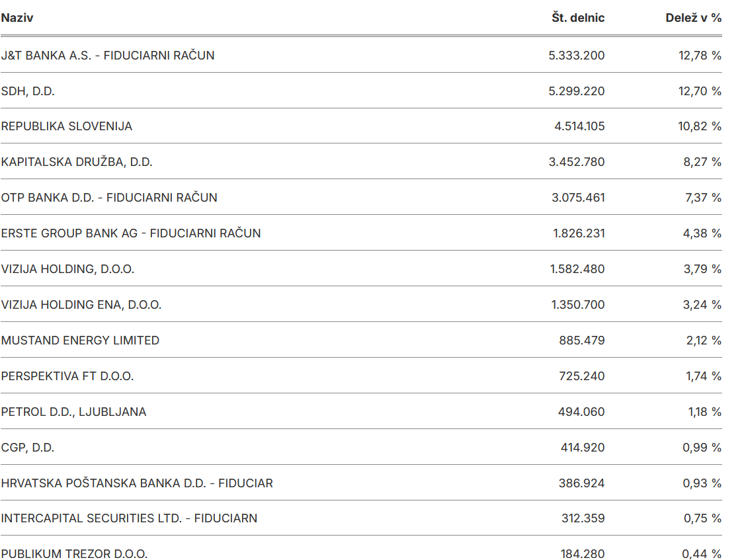Select the CGP, D.D. shareholder
Screen dimensions: 744x560
[x=28, y=448]
